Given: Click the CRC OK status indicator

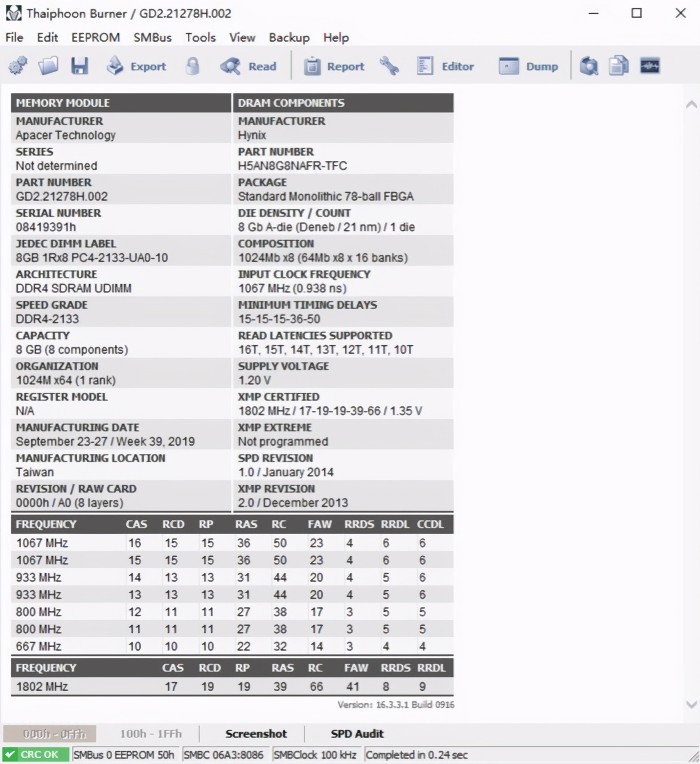Looking at the screenshot, I should (36, 754).
